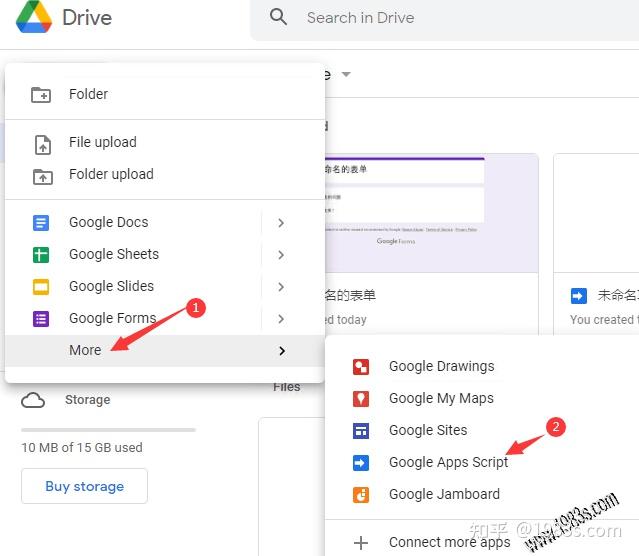Viewport: 639px width, 556px height.
Task: Expand the Google Docs submenu arrow
Action: [281, 223]
